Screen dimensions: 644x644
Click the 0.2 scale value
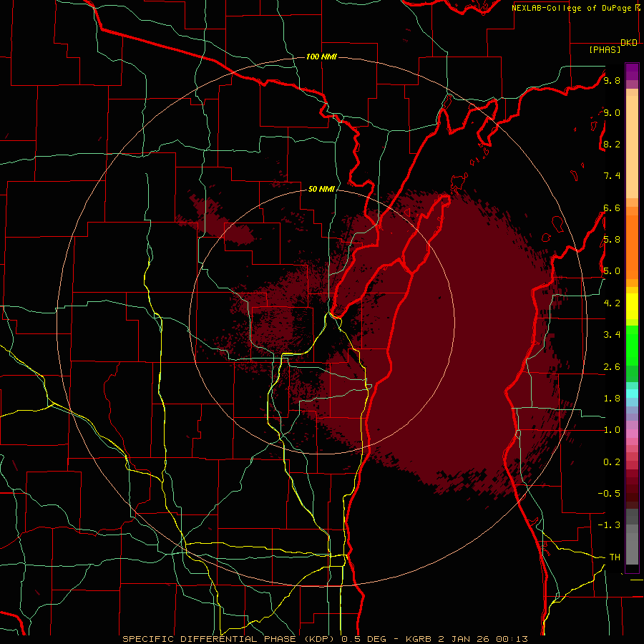point(612,462)
